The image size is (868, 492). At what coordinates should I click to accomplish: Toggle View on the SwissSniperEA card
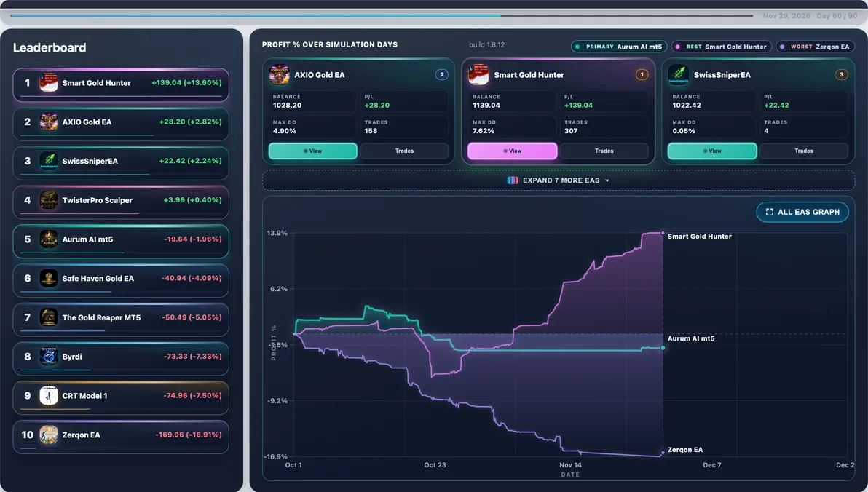712,151
